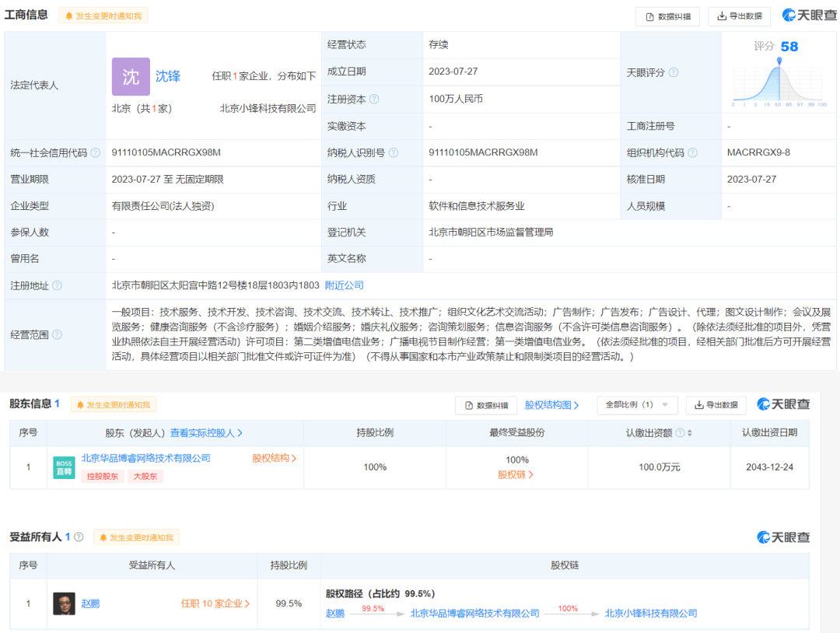Select credit code 91110105MACRRGX98M under 统一社会信用代码
840x633 pixels.
click(166, 152)
